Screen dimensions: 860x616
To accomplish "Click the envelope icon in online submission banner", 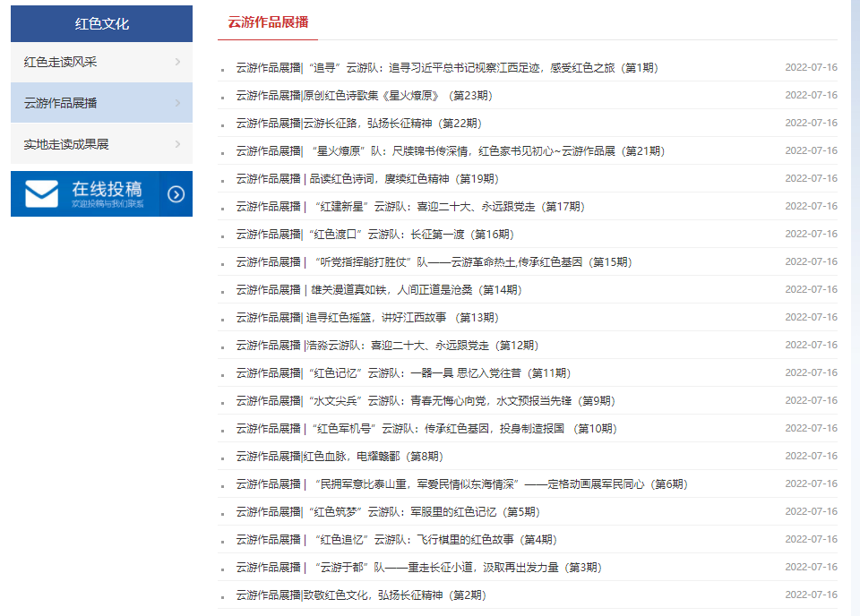I will click(x=41, y=193).
